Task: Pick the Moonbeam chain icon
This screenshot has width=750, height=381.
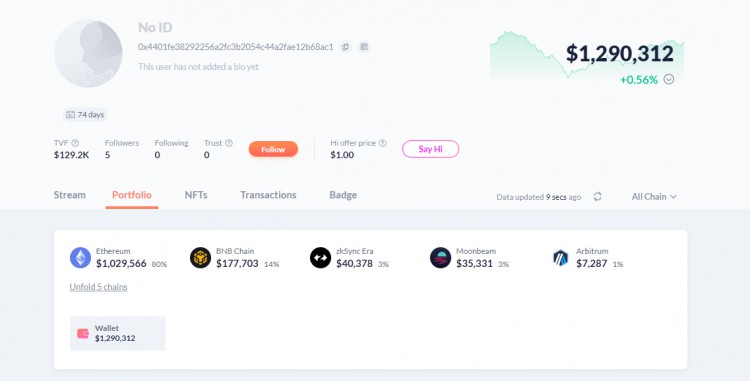Action: click(441, 258)
